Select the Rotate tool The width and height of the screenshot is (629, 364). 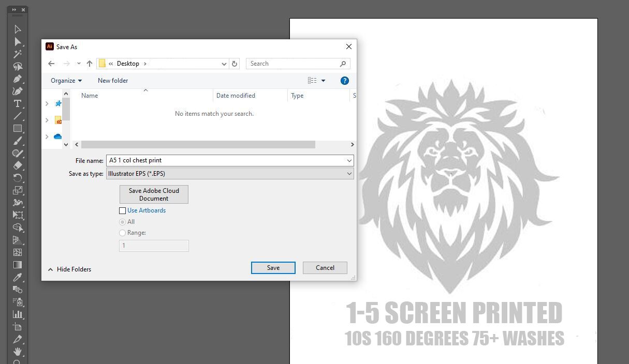click(17, 178)
